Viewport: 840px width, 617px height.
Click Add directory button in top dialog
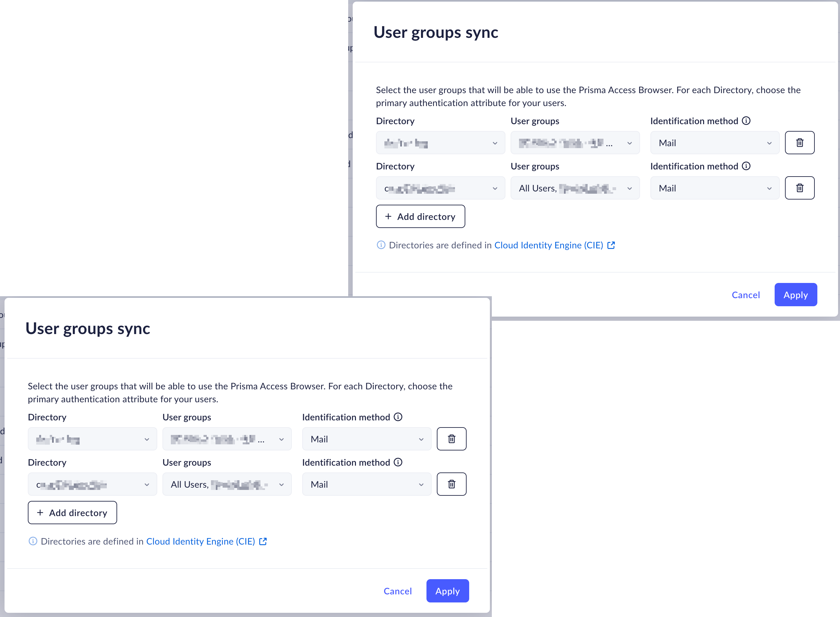point(420,216)
